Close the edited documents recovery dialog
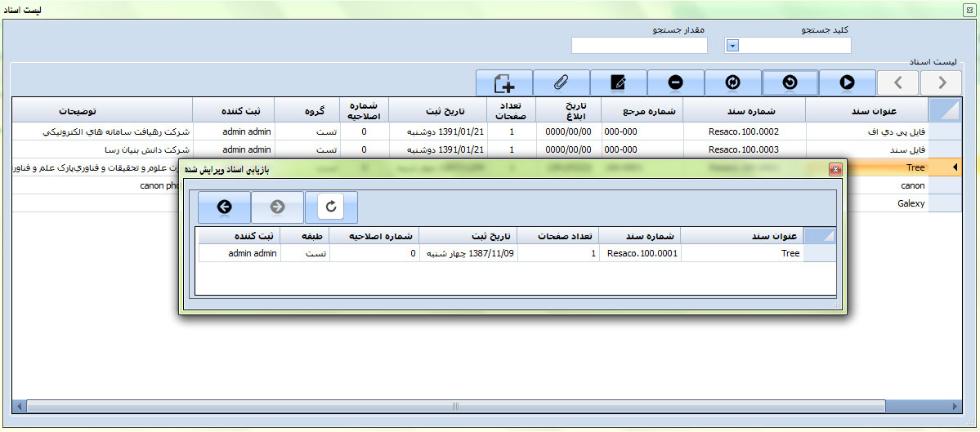This screenshot has height=432, width=980. click(x=835, y=170)
